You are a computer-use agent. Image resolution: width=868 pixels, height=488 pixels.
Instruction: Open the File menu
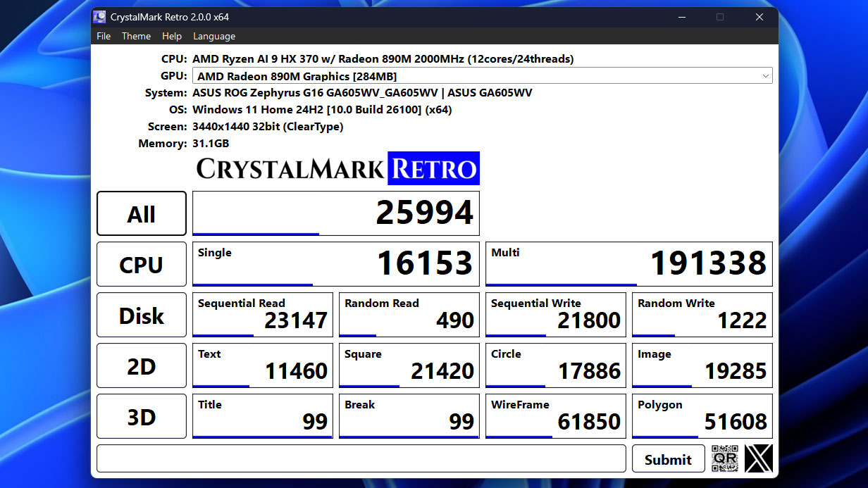[x=104, y=37]
